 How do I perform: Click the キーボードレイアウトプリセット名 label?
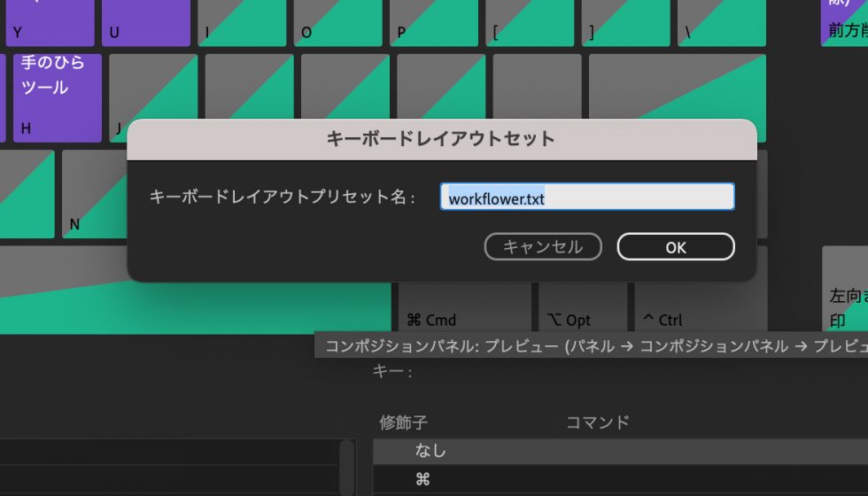[283, 197]
